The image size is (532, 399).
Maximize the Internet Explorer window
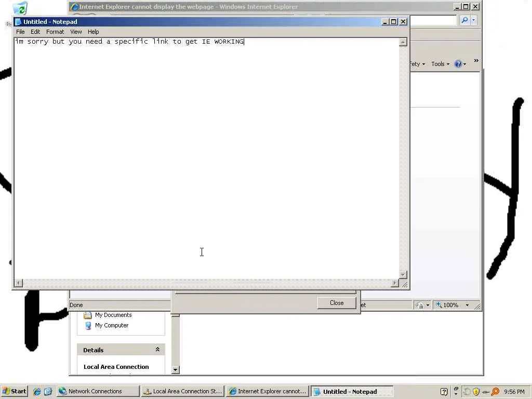click(x=466, y=6)
